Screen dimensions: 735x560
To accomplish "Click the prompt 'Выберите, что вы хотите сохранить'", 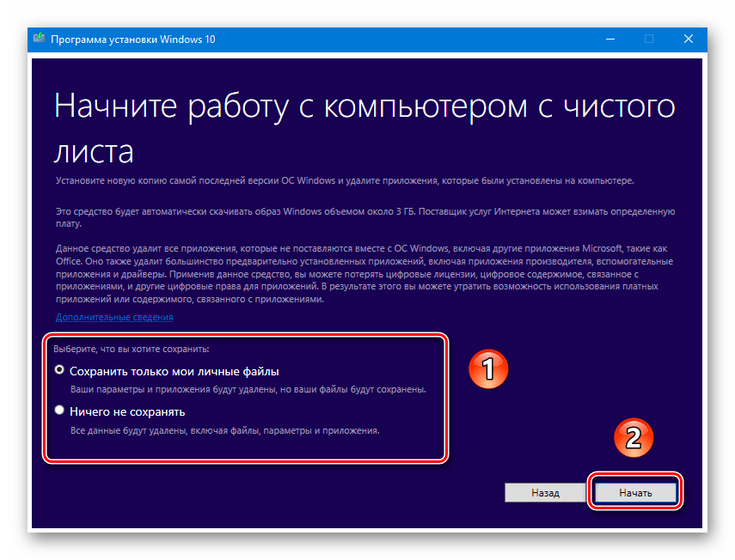I will tap(132, 349).
